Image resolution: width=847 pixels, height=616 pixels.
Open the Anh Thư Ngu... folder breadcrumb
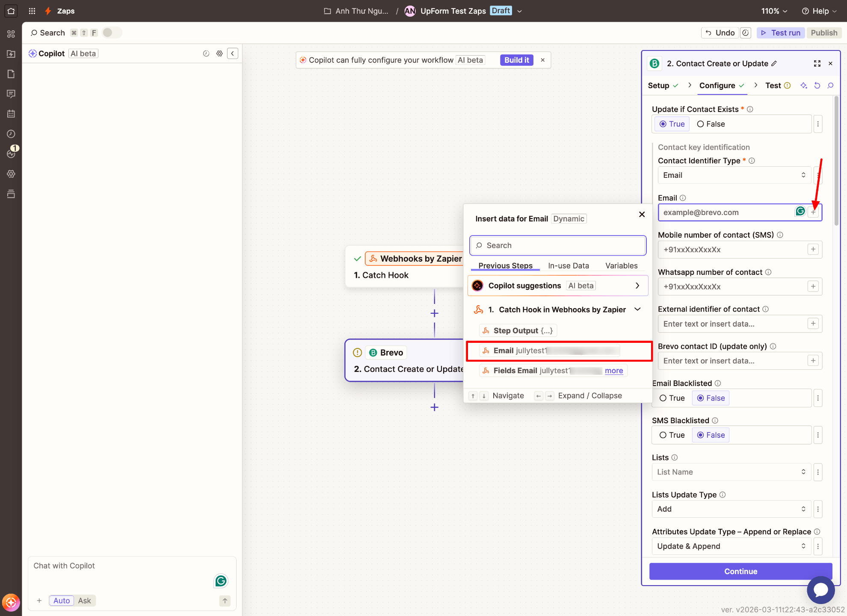coord(356,11)
